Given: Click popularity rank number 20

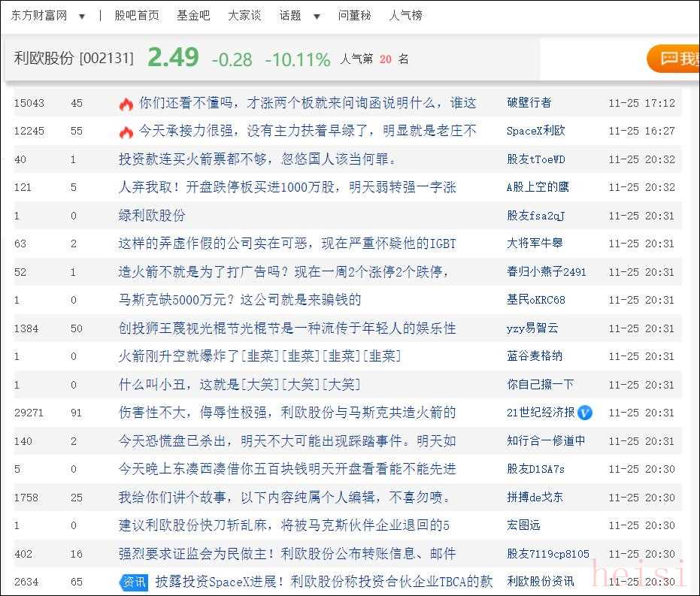Looking at the screenshot, I should (x=386, y=59).
